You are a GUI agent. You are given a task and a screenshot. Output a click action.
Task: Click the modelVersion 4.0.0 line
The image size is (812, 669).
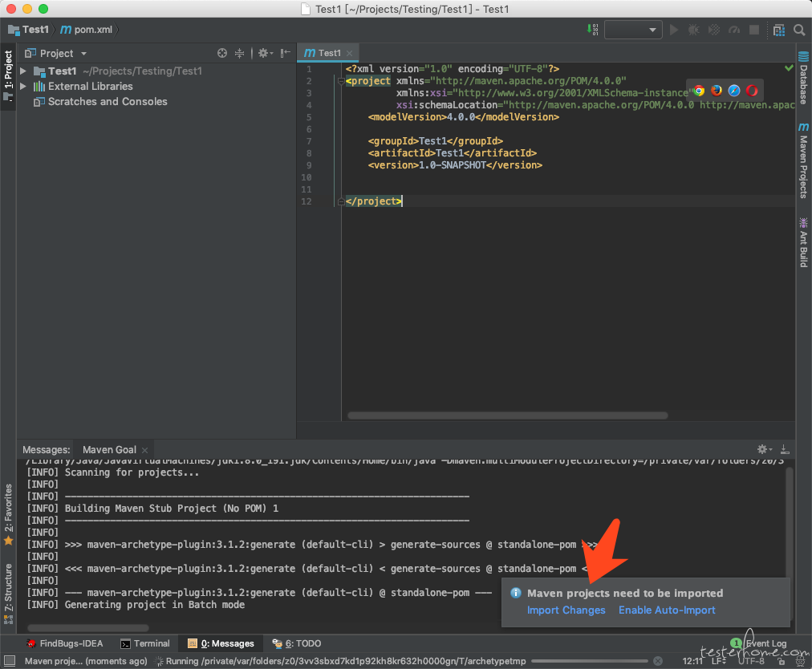coord(464,117)
